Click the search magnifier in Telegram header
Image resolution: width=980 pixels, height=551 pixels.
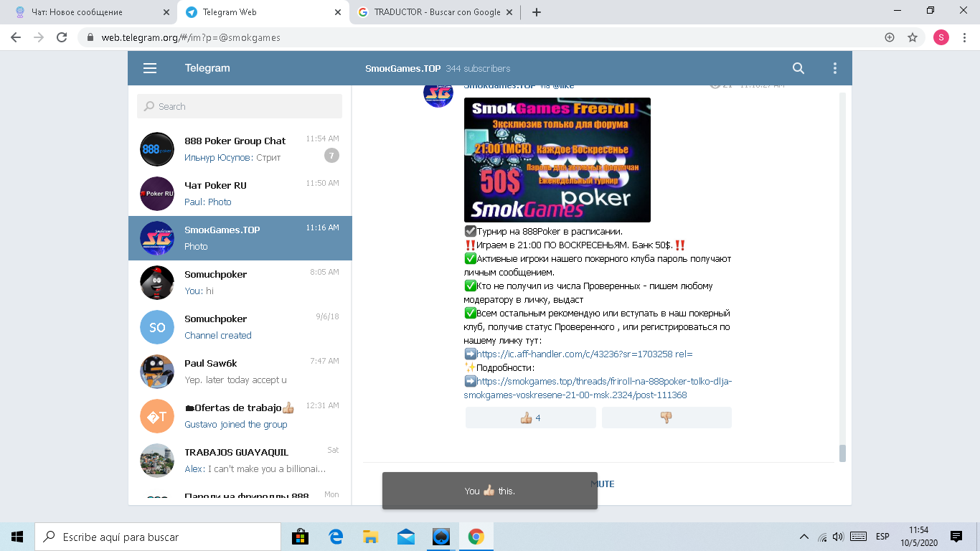click(798, 68)
